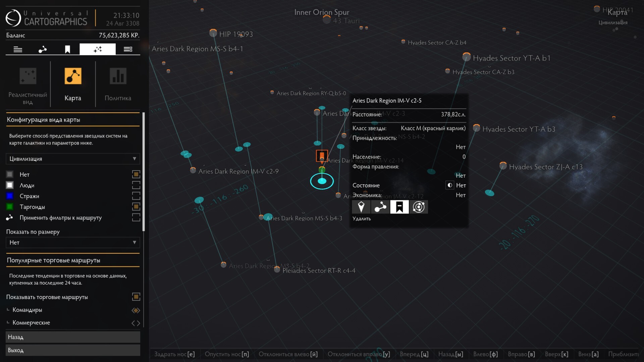Open the Показать по размеру dropdown
Image resolution: width=644 pixels, height=362 pixels.
[73, 242]
